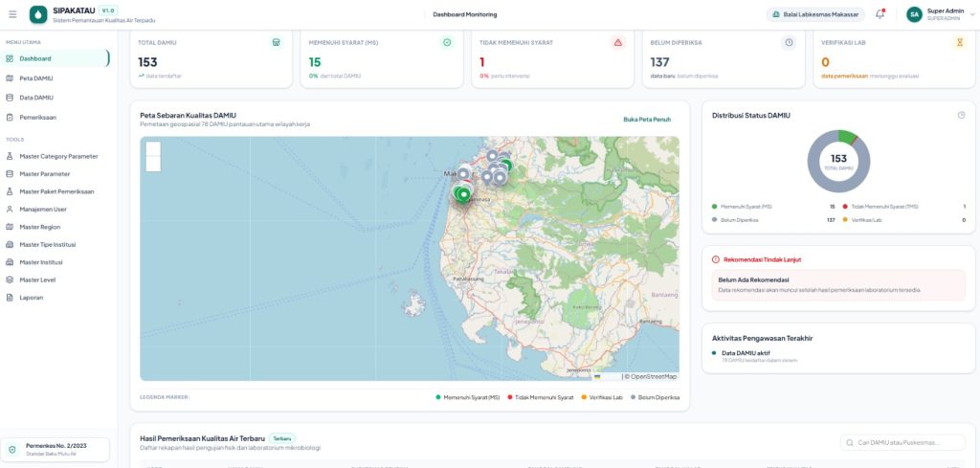Open Master Region page
This screenshot has height=468, width=980.
tap(56, 227)
